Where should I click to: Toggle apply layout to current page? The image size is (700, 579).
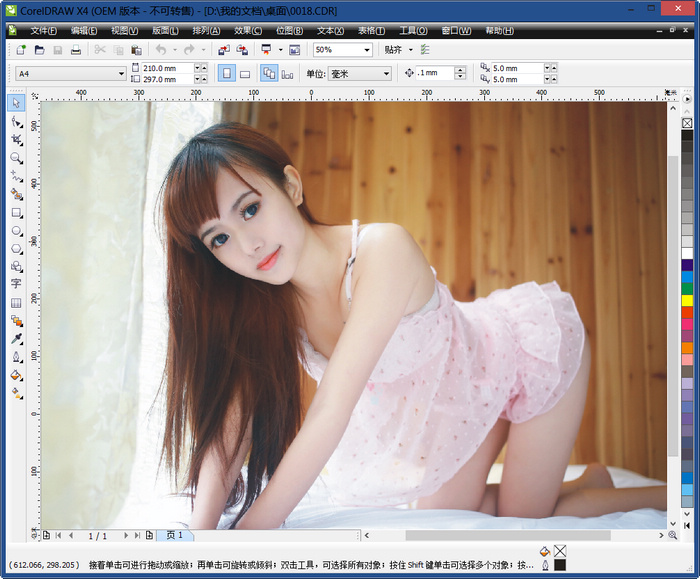click(288, 74)
